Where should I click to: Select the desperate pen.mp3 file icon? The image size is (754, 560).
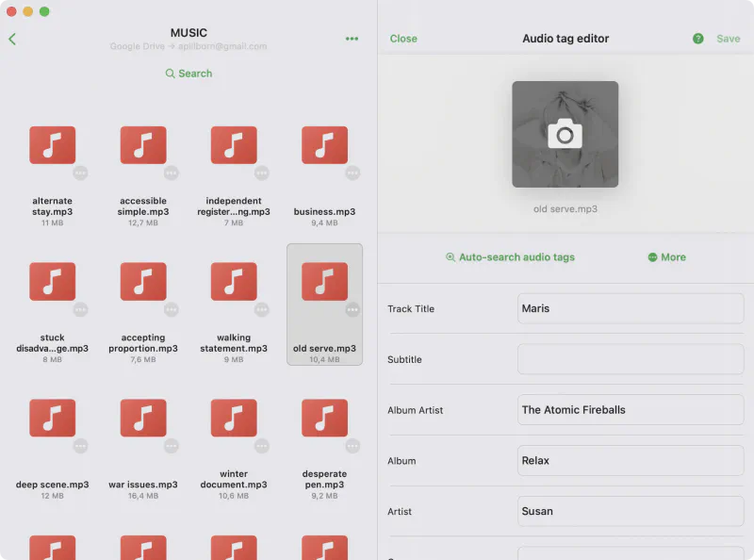click(324, 419)
